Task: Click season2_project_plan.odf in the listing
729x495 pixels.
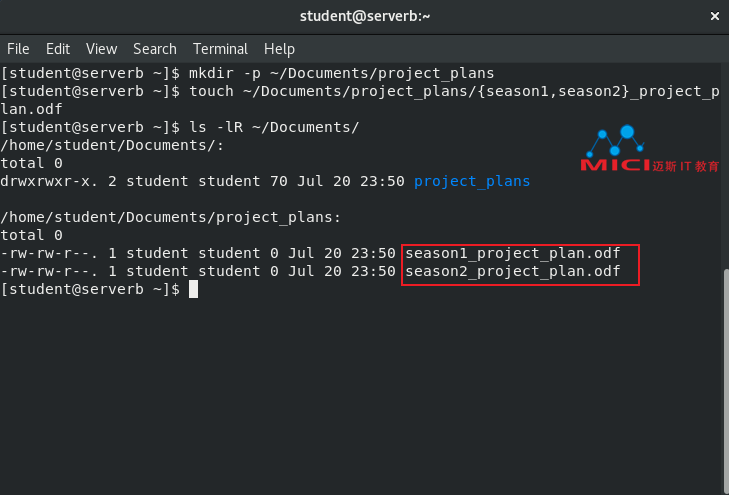Action: [513, 271]
